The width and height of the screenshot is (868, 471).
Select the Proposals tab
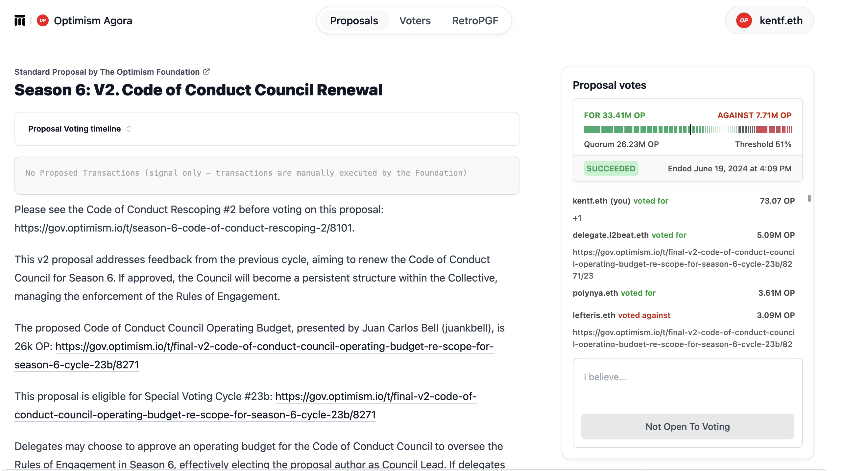click(354, 21)
